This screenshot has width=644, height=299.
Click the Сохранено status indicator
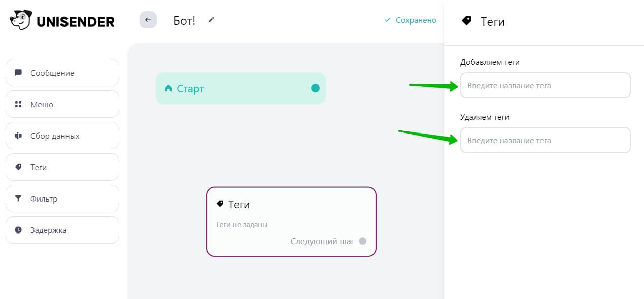click(410, 20)
